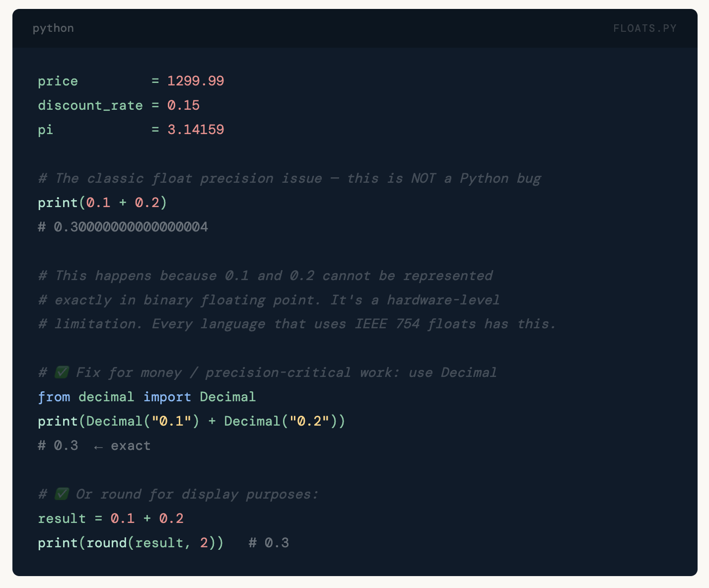Click the "result" variable assignment
The height and width of the screenshot is (588, 709).
tap(62, 518)
